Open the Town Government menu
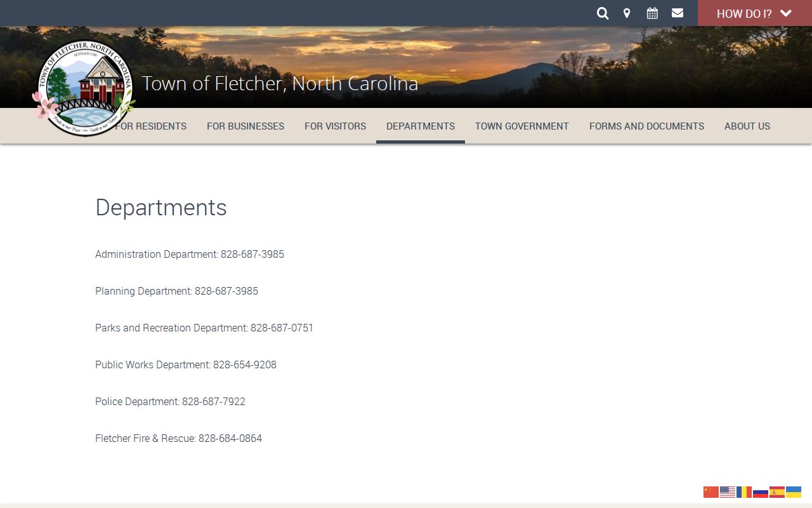 point(522,126)
